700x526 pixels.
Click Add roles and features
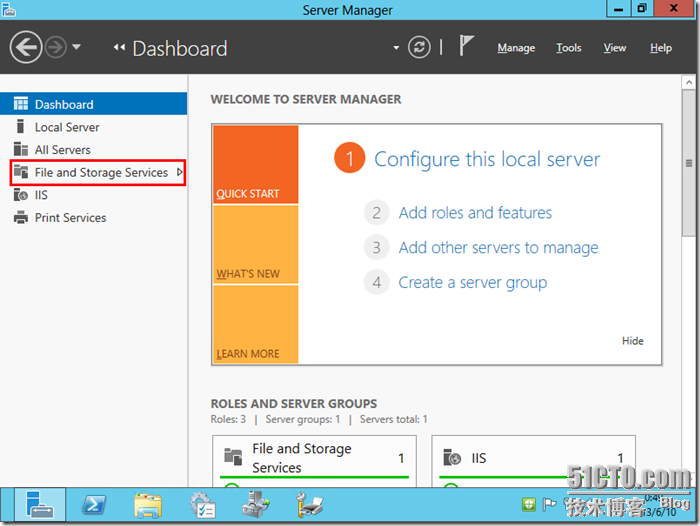pyautogui.click(x=475, y=213)
